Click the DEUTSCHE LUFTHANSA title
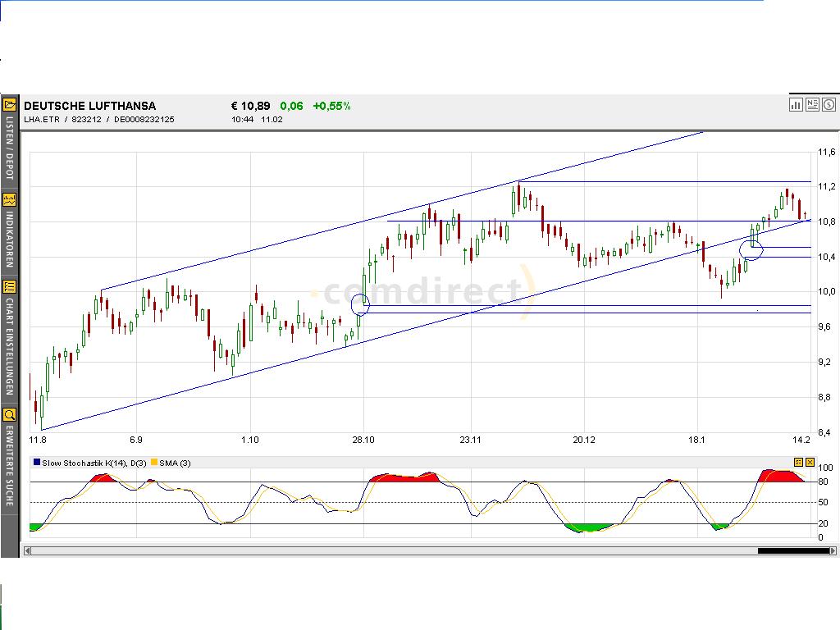Viewport: 840px width, 630px height. 90,106
